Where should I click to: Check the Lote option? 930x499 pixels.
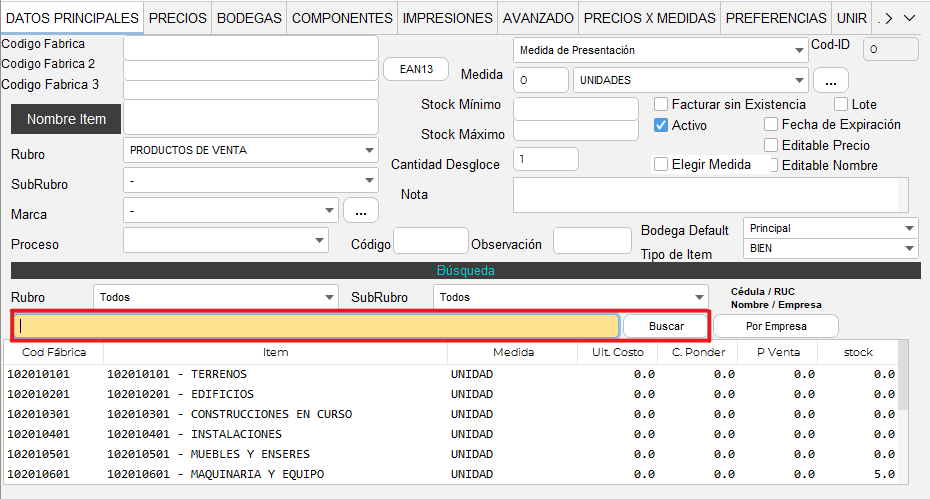841,104
